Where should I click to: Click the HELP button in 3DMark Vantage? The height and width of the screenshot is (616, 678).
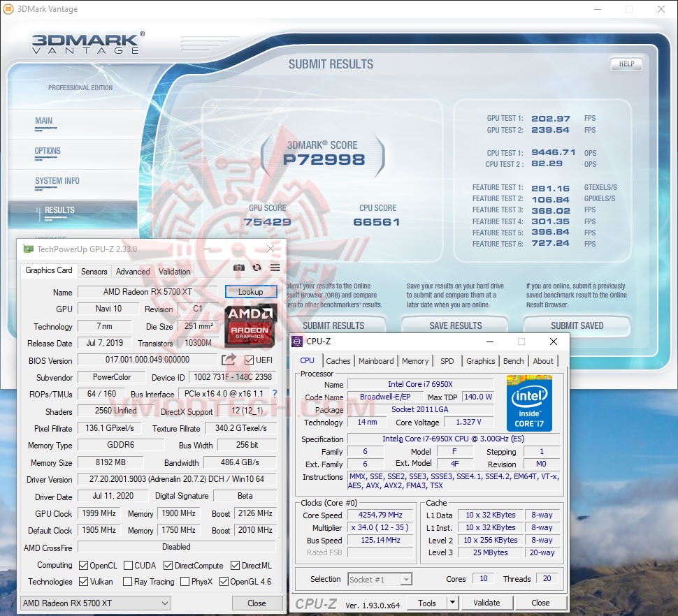pos(626,64)
